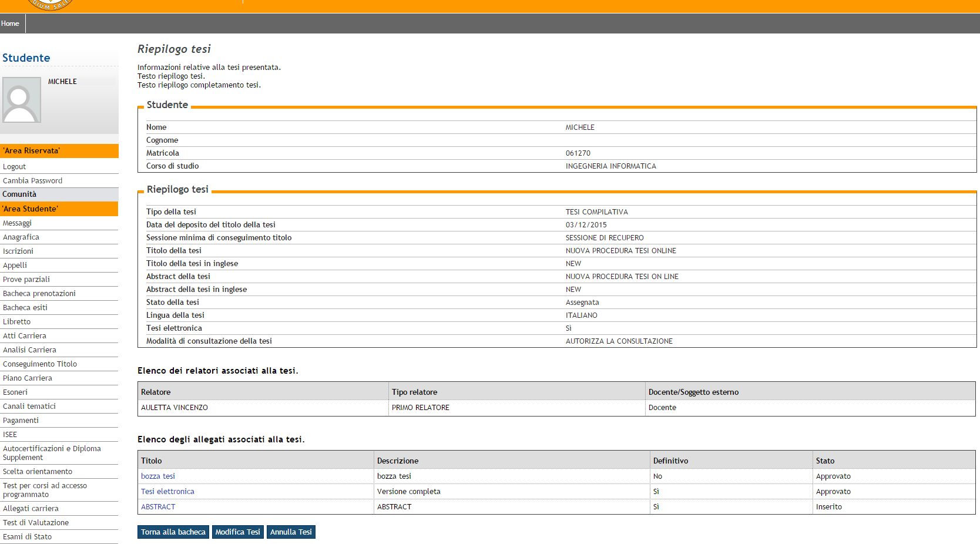Open the Home menu item
Screen dimensions: 980x544
(10, 23)
